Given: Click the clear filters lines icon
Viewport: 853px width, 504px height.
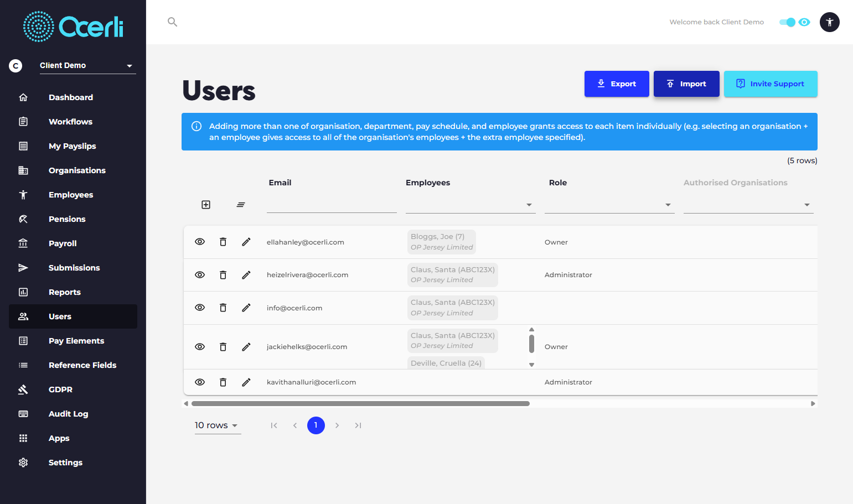Looking at the screenshot, I should pyautogui.click(x=241, y=205).
